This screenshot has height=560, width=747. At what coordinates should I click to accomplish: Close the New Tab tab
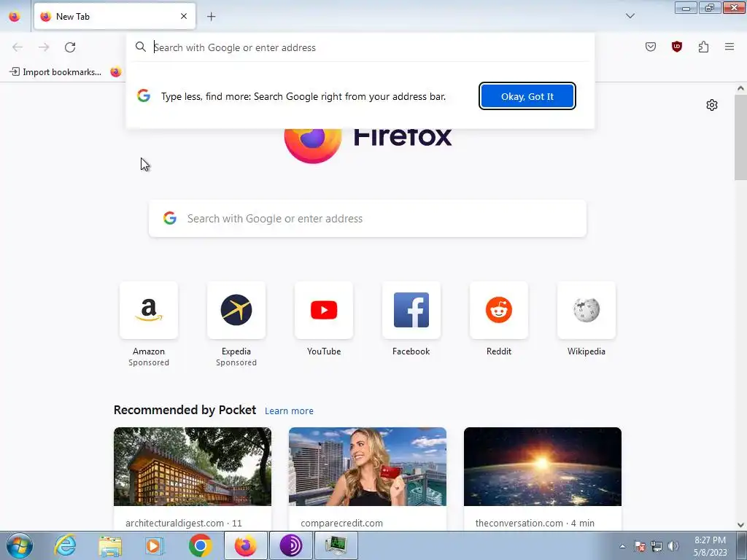pyautogui.click(x=184, y=16)
